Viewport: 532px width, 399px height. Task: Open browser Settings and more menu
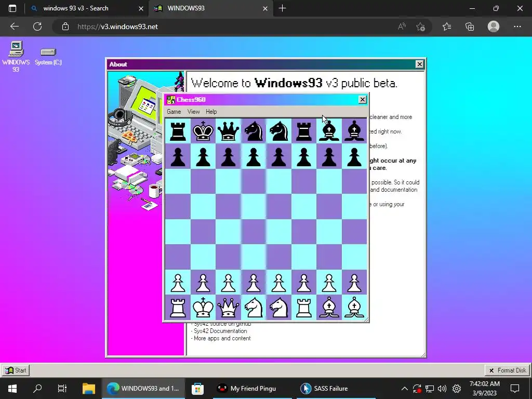coord(517,26)
